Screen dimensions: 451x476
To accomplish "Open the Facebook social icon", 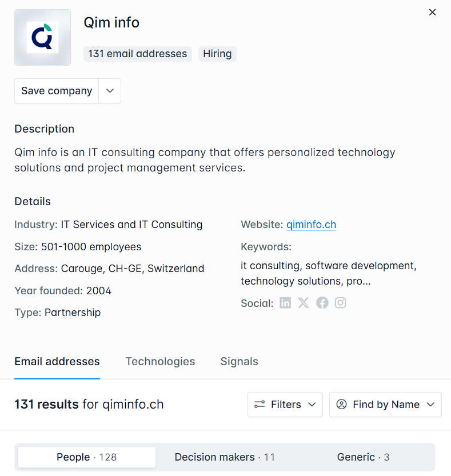I will [322, 303].
